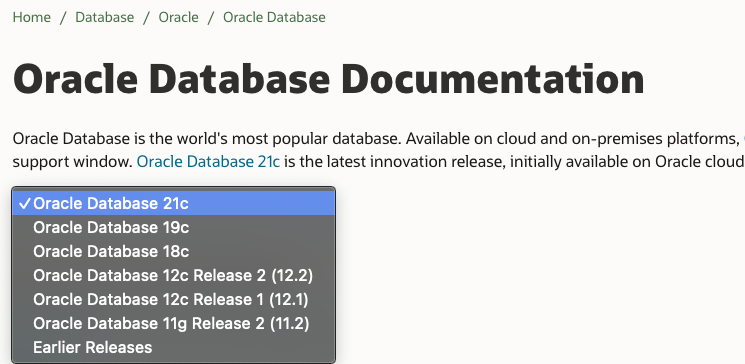Click the Oracle Database Documentation heading

coord(328,79)
